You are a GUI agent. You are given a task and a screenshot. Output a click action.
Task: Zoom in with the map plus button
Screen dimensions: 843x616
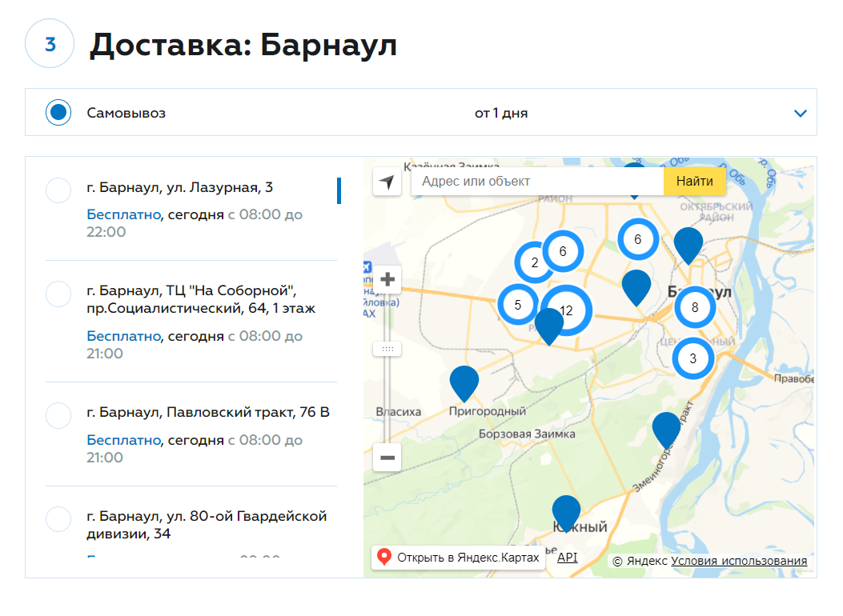387,280
